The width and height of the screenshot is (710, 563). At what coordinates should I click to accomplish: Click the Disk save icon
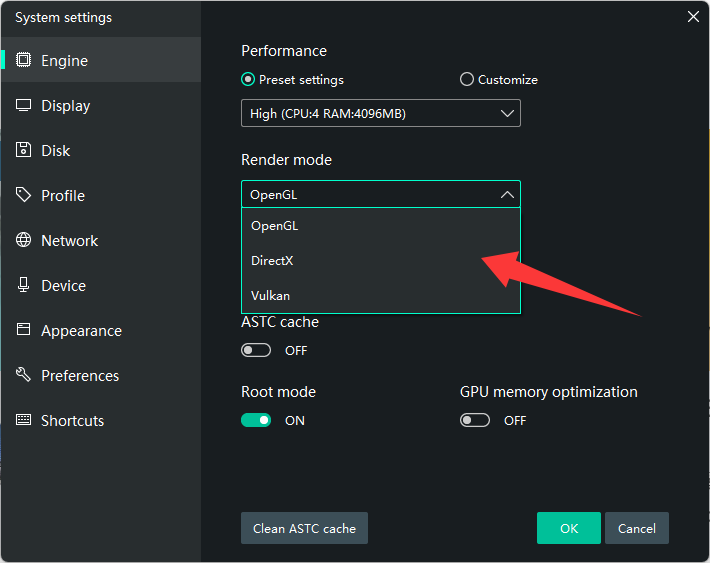pos(24,150)
